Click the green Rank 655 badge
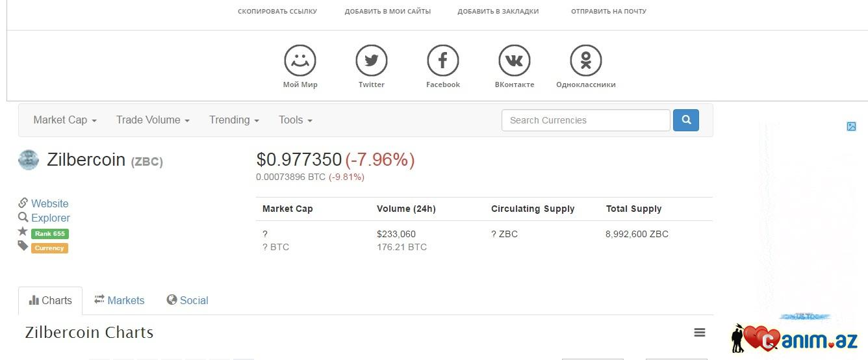The width and height of the screenshot is (868, 360). pyautogui.click(x=50, y=233)
